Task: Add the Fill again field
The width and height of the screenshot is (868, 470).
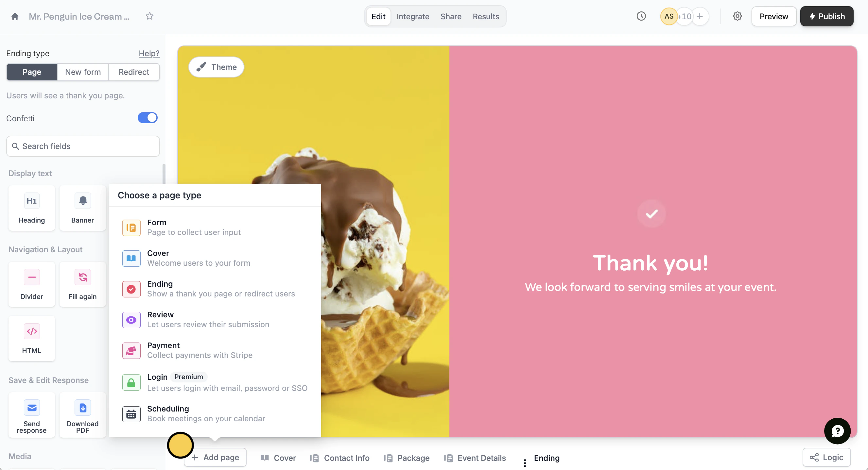Action: (x=82, y=284)
